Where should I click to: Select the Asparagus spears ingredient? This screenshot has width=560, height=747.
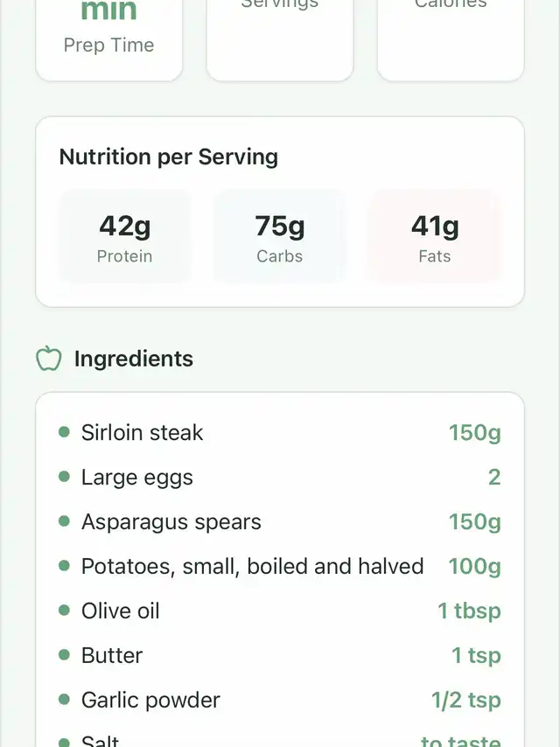point(171,522)
